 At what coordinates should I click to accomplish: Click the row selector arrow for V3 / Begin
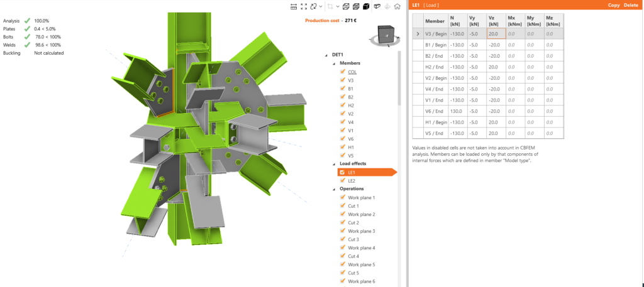[418, 34]
